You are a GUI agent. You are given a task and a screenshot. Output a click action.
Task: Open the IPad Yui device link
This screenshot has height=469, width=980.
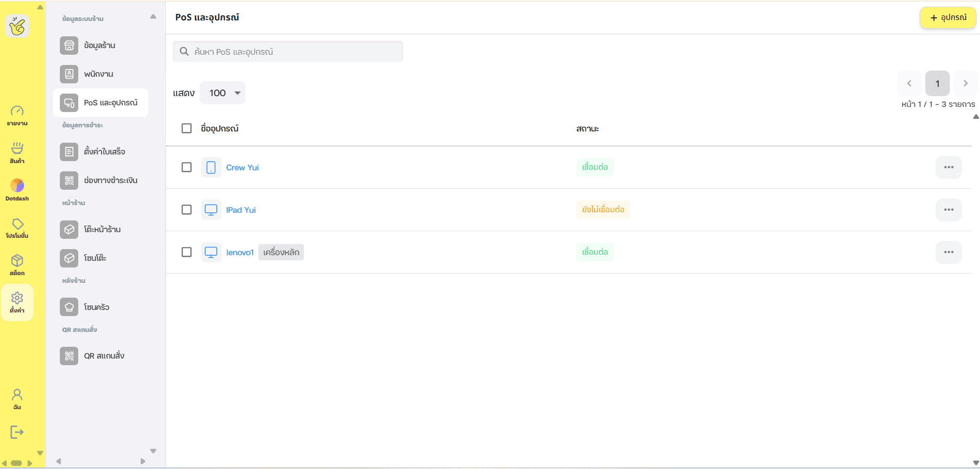(x=241, y=210)
